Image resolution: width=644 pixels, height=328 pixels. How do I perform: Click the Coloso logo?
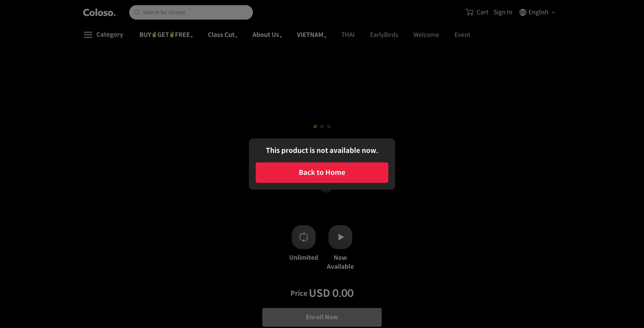(x=99, y=13)
